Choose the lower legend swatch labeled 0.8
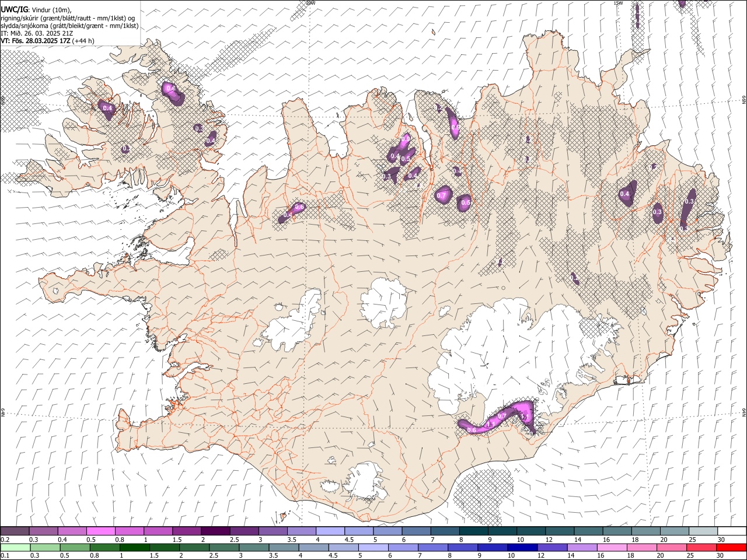This screenshot has width=747, height=560. (x=104, y=548)
